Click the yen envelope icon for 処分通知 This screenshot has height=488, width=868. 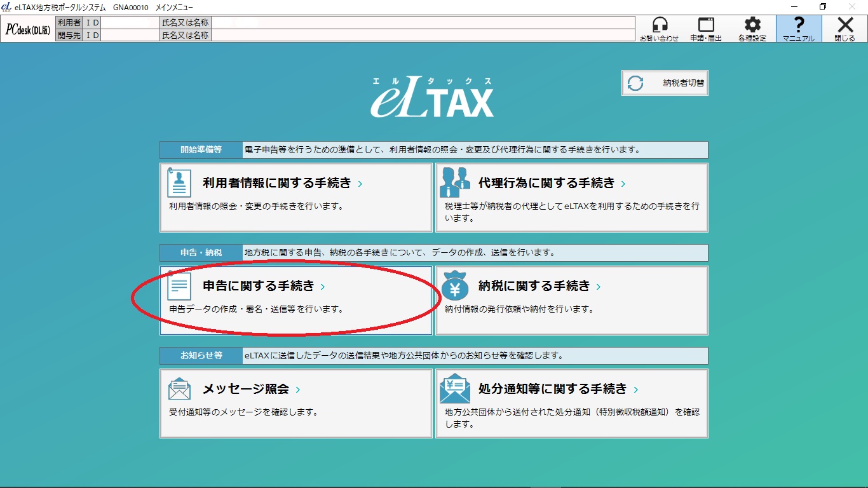[455, 389]
